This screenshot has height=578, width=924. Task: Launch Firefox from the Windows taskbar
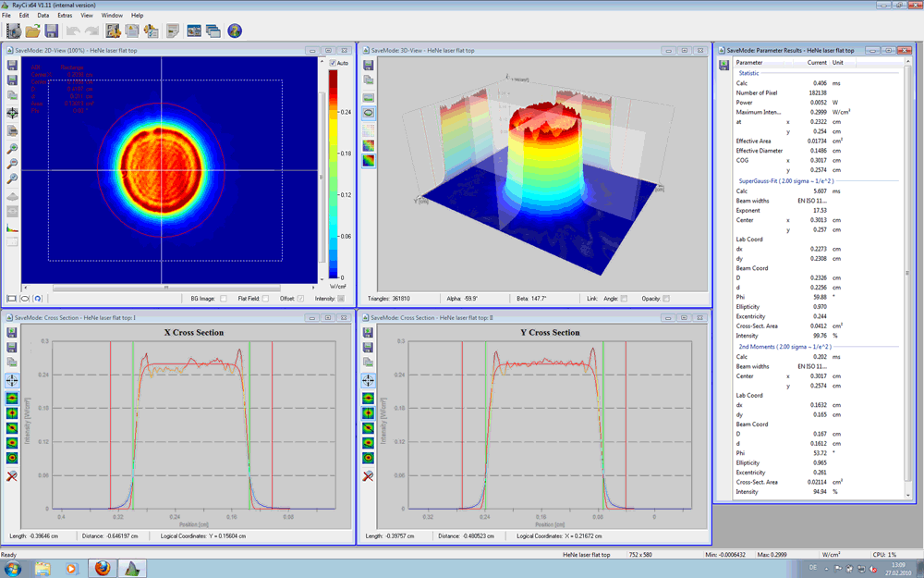click(102, 568)
